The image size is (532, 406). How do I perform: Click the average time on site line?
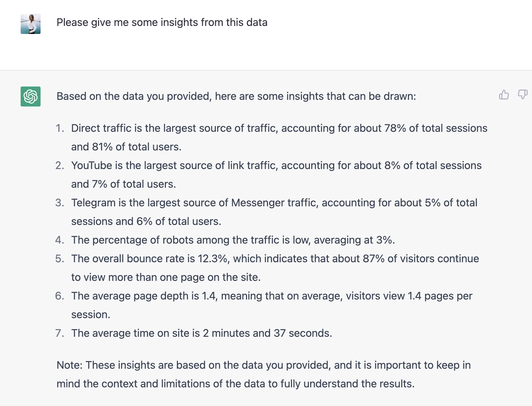(201, 333)
